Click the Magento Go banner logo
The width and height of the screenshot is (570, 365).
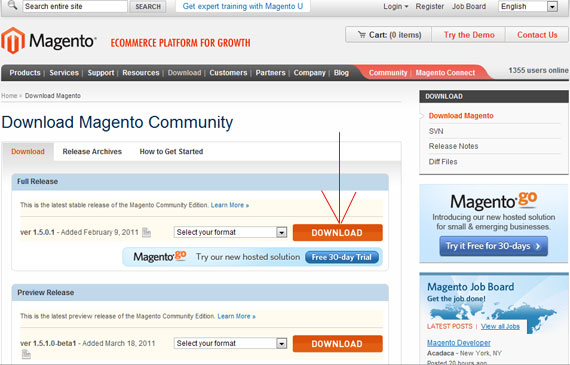(x=160, y=256)
